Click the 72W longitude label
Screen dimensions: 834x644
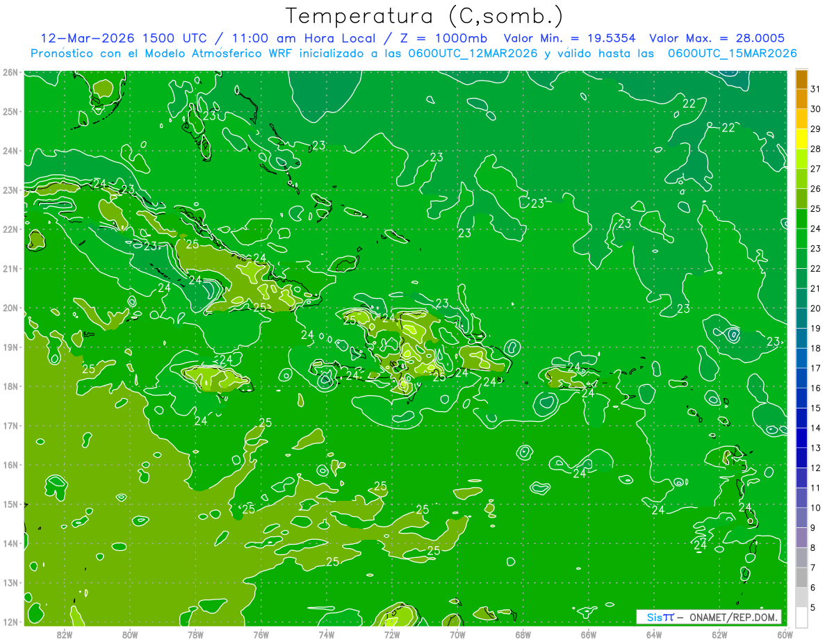pyautogui.click(x=392, y=634)
